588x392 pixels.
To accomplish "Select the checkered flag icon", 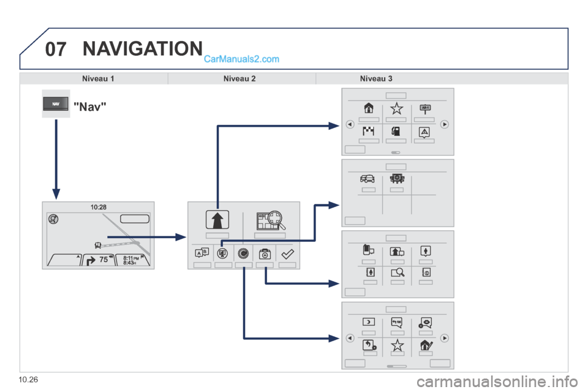I will click(x=369, y=131).
